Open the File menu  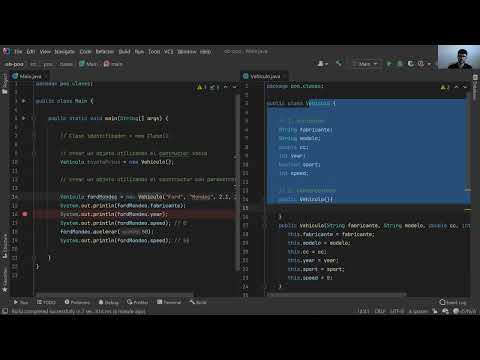click(18, 52)
